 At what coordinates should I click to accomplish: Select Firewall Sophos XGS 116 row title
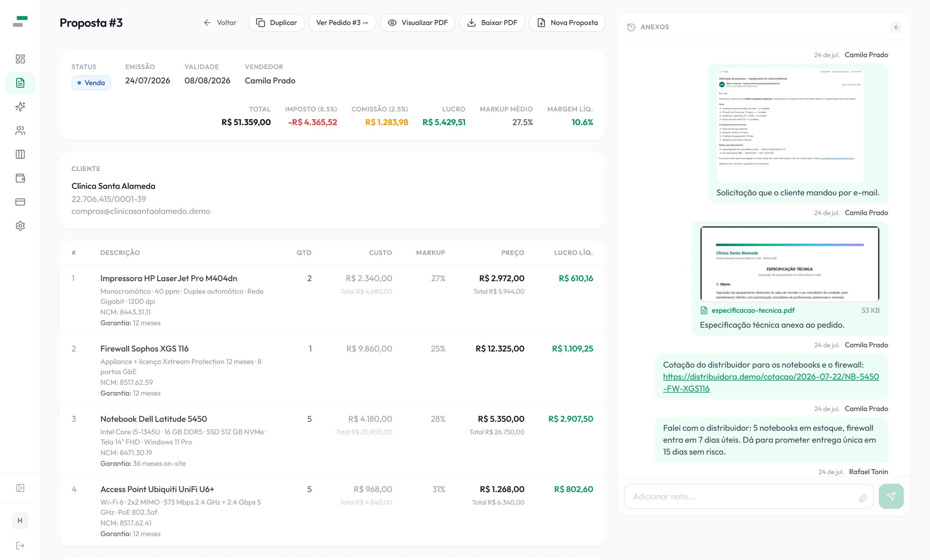coord(145,349)
